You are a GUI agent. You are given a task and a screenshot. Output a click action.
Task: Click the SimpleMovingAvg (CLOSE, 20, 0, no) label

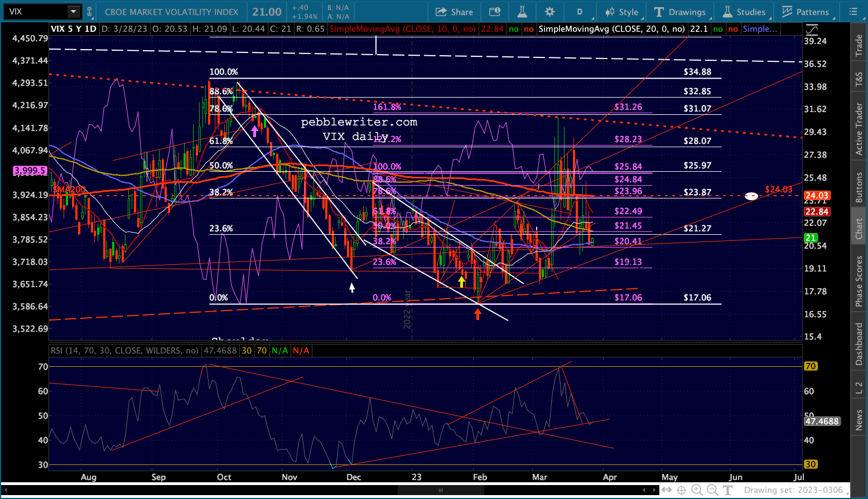click(612, 29)
